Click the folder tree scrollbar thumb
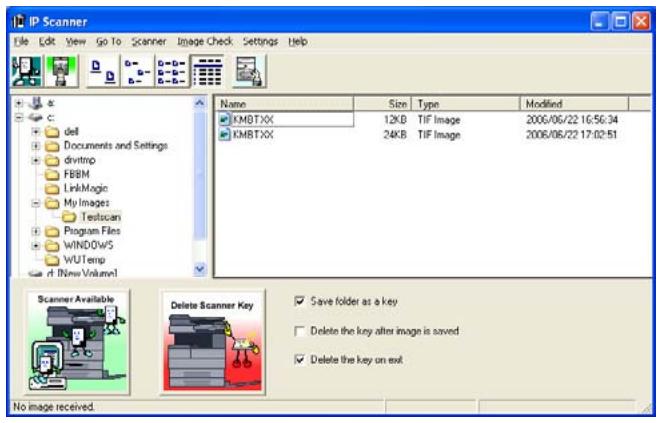 (200, 175)
